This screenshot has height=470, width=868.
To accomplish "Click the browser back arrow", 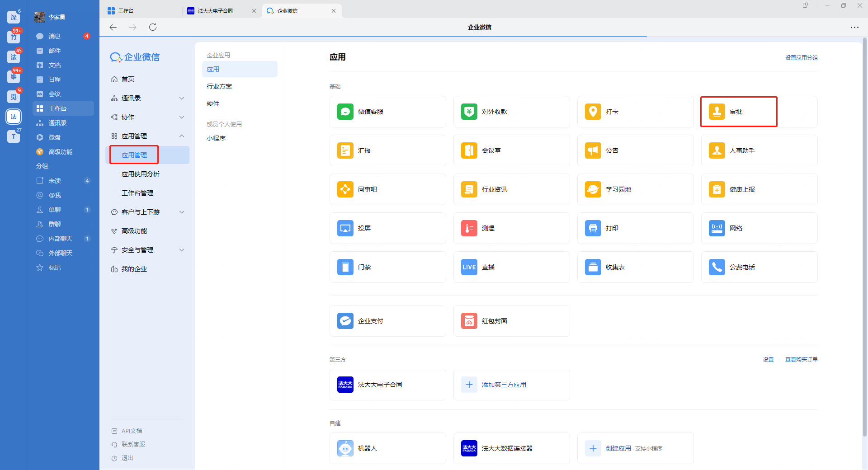I will point(113,28).
